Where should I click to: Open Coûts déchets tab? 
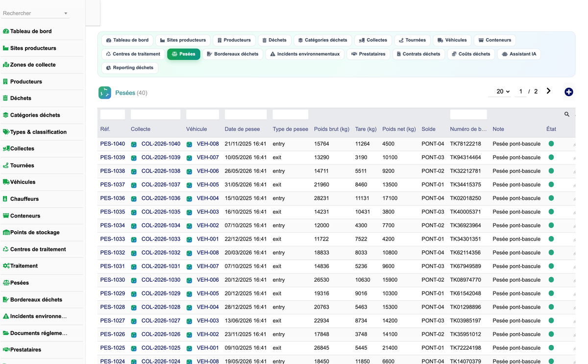(470, 54)
